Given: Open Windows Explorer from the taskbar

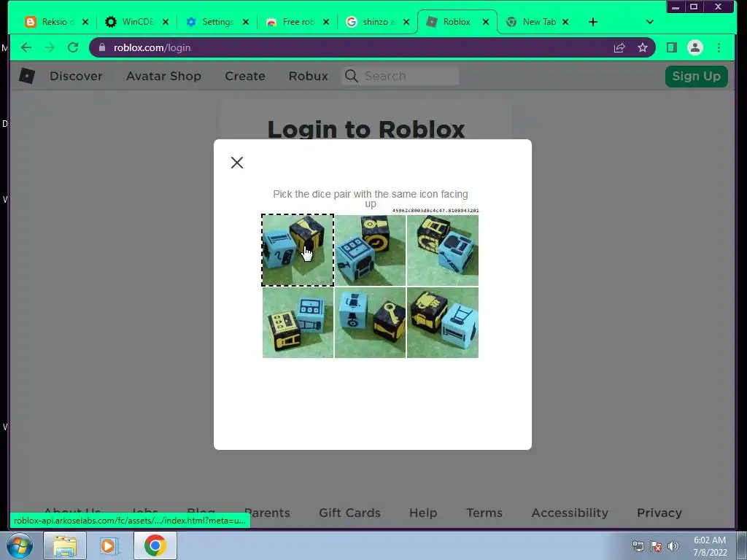Looking at the screenshot, I should [65, 545].
